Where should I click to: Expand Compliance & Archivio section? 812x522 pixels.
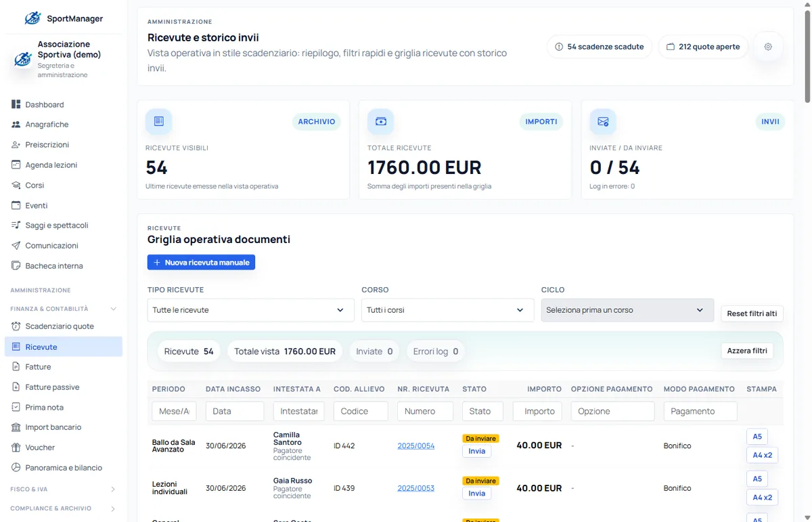click(x=113, y=508)
